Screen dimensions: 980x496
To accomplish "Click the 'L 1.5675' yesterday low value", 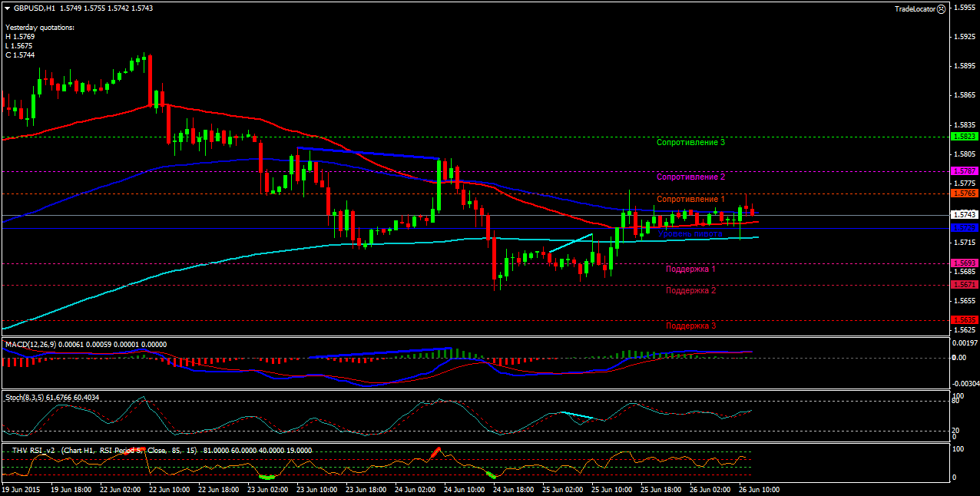I will pyautogui.click(x=19, y=46).
